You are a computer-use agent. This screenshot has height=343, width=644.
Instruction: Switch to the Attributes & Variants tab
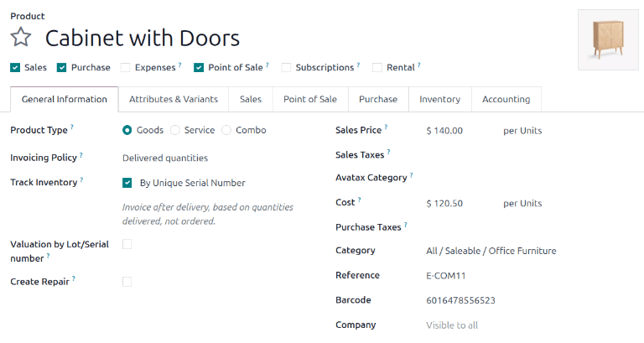[x=174, y=99]
